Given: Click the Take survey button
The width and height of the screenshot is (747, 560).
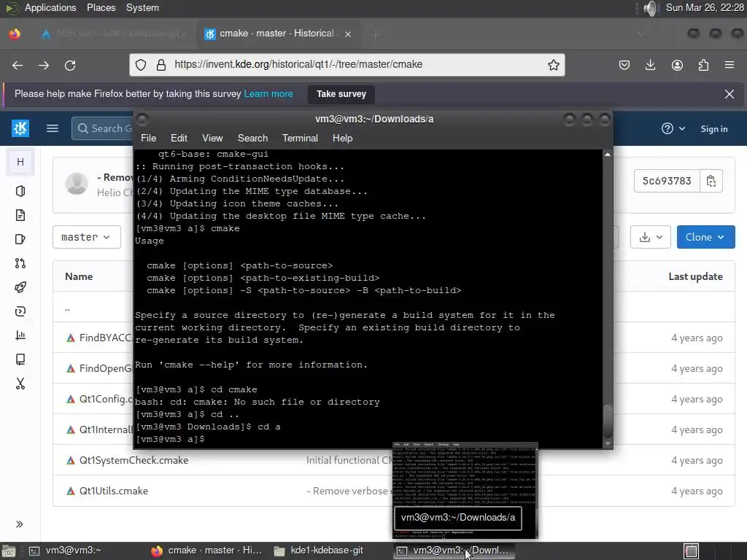Looking at the screenshot, I should click(341, 94).
